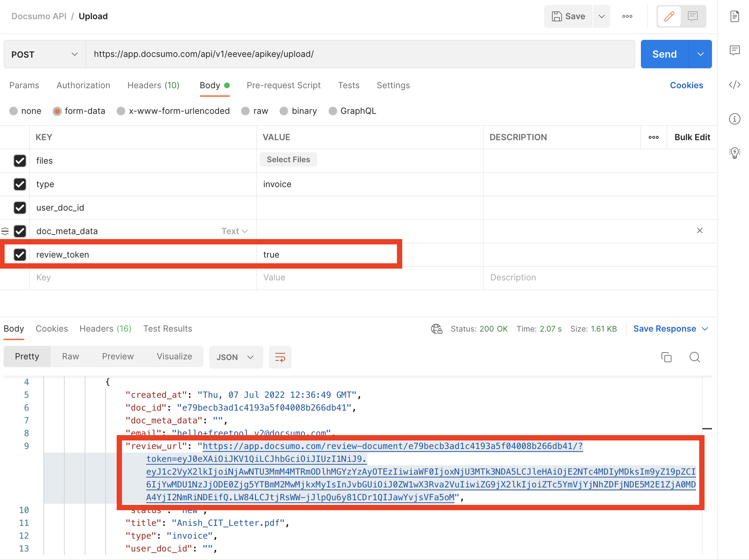Click the Select Files button

[x=288, y=159]
